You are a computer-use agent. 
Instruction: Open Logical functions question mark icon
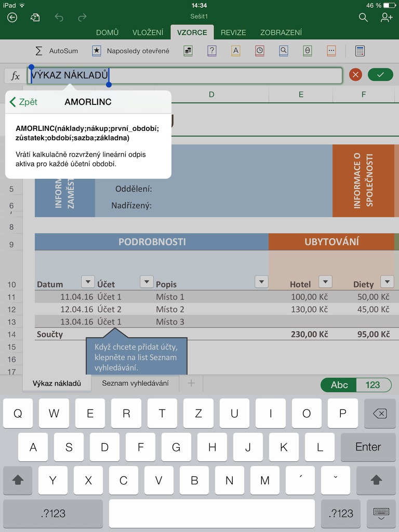click(x=212, y=51)
